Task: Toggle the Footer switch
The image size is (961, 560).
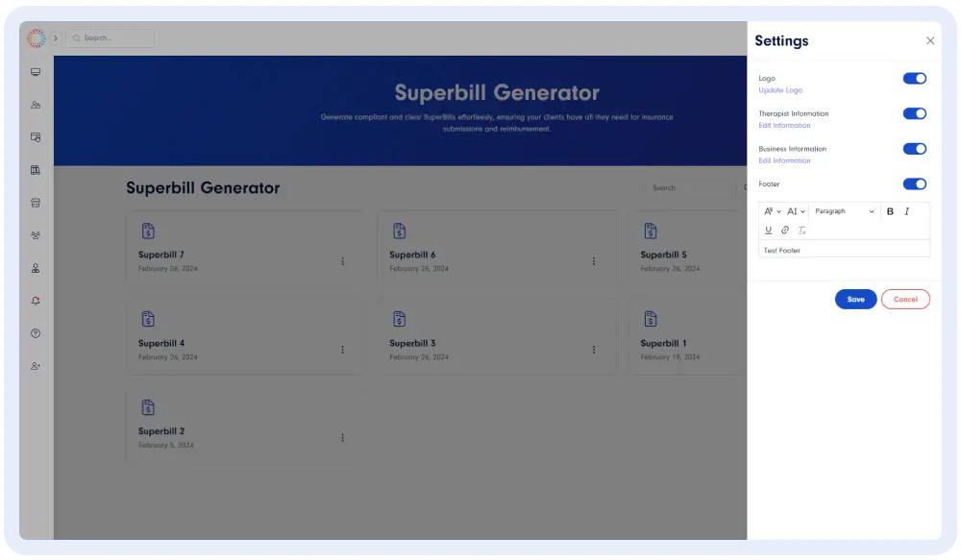Action: 915,183
